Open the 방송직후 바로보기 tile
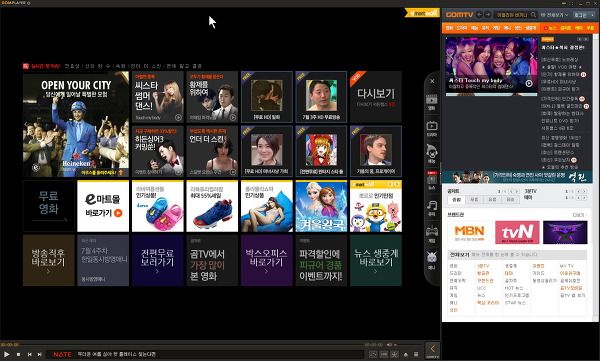The width and height of the screenshot is (600, 361). pos(49,260)
